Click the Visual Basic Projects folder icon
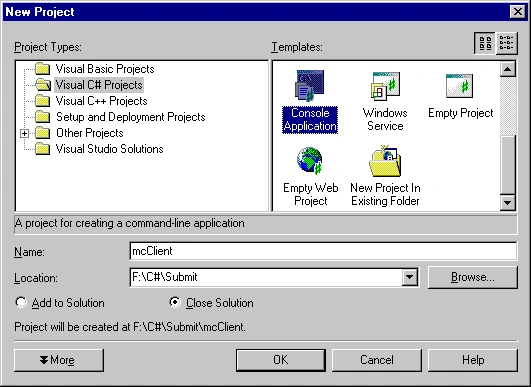 pyautogui.click(x=43, y=69)
